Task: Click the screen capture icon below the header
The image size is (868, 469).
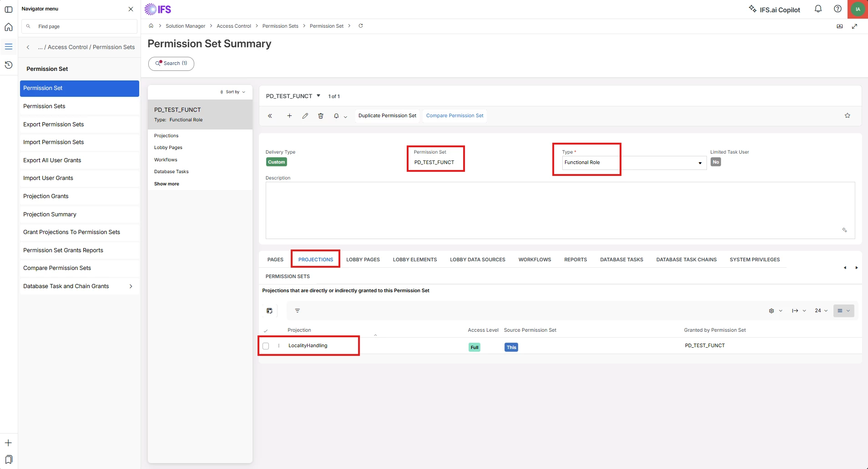Action: 840,26
